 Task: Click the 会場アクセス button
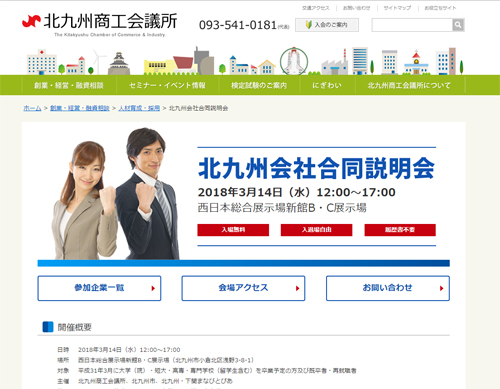pos(243,288)
